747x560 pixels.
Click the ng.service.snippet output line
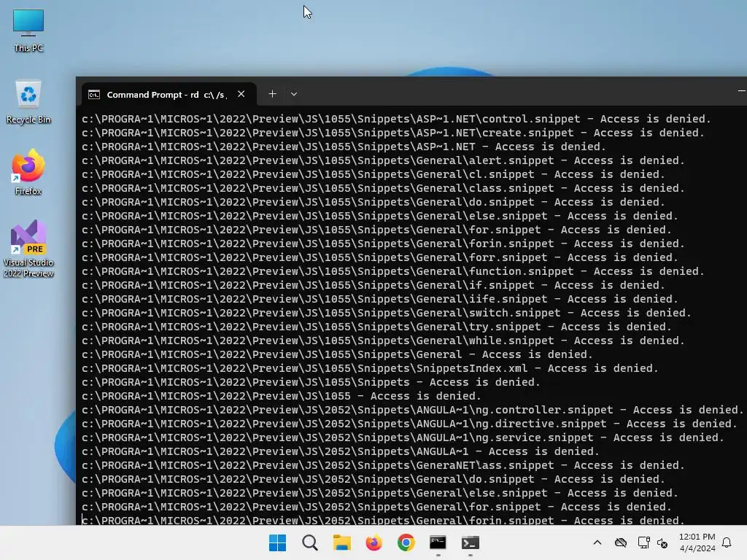click(x=403, y=437)
